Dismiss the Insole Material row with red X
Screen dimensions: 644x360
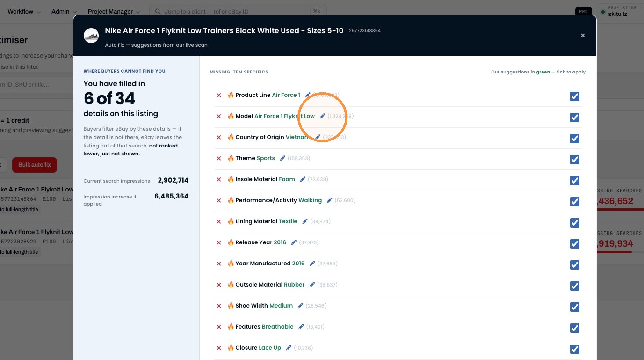coord(218,179)
